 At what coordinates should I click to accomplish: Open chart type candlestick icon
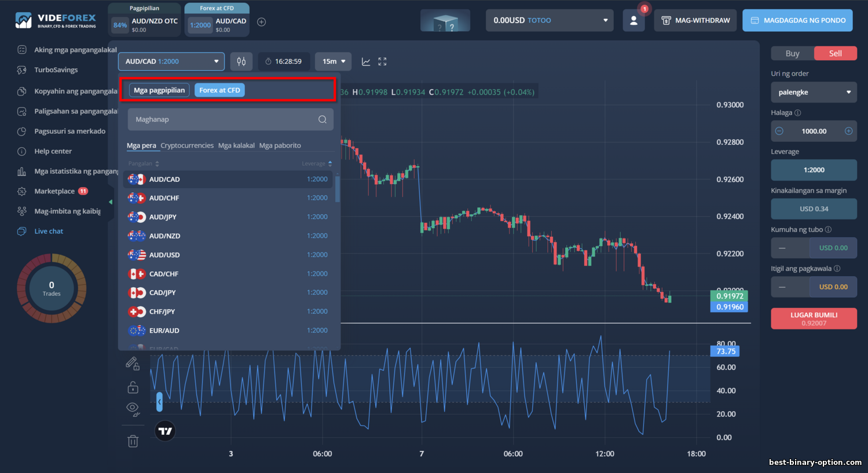click(241, 61)
